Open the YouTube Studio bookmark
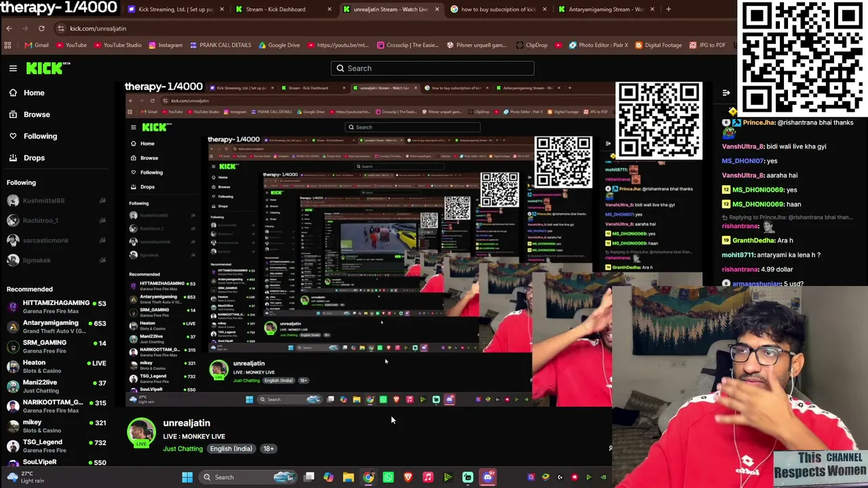Viewport: 868px width, 488px height. (118, 45)
